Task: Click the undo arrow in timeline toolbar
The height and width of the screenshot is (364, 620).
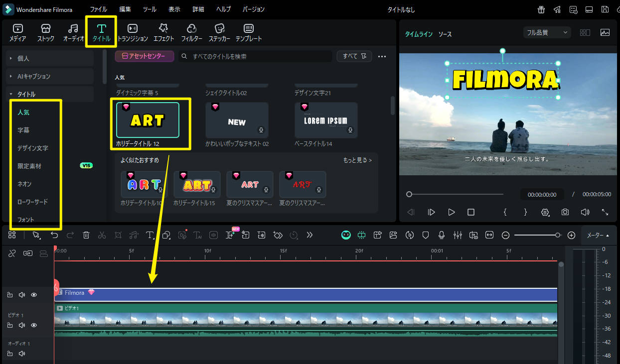Action: tap(54, 235)
